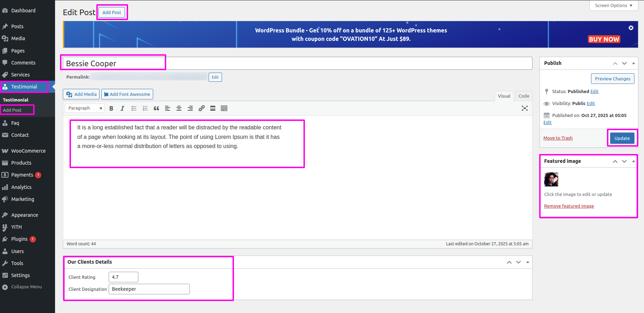Open WooCommerce in the sidebar menu
The height and width of the screenshot is (313, 644).
28,151
